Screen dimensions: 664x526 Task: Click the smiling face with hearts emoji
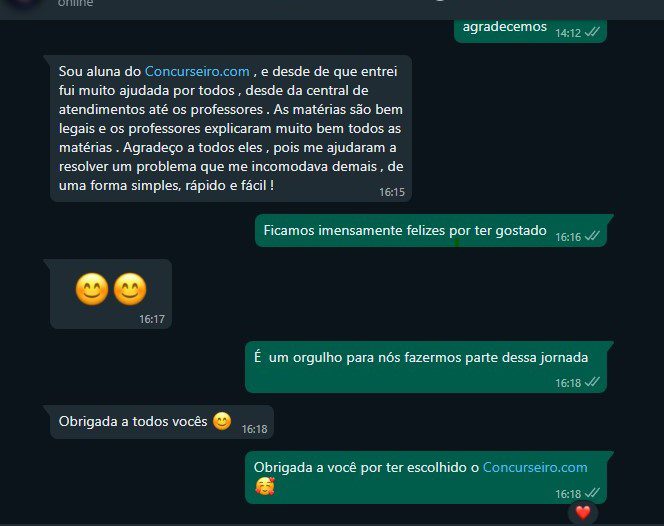pos(265,486)
